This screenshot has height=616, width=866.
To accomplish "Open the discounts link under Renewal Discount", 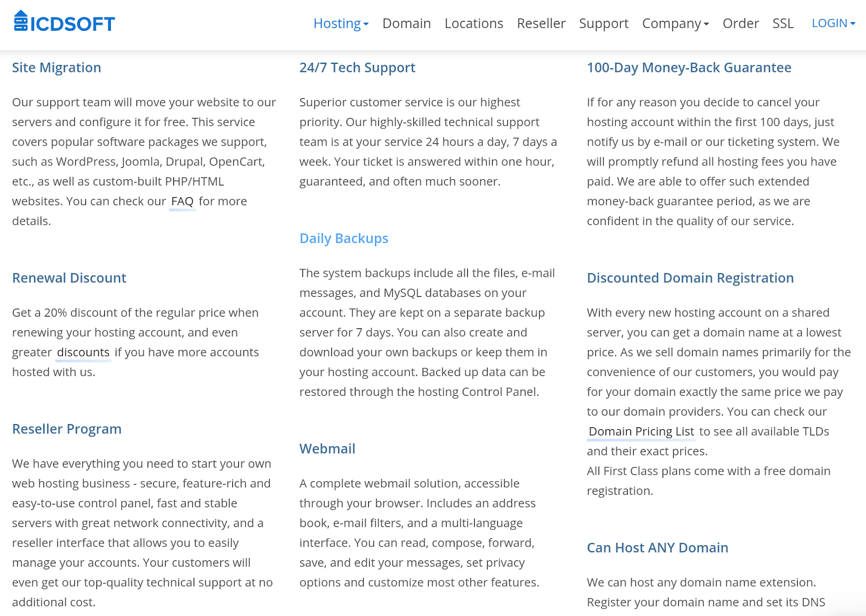I will (83, 353).
